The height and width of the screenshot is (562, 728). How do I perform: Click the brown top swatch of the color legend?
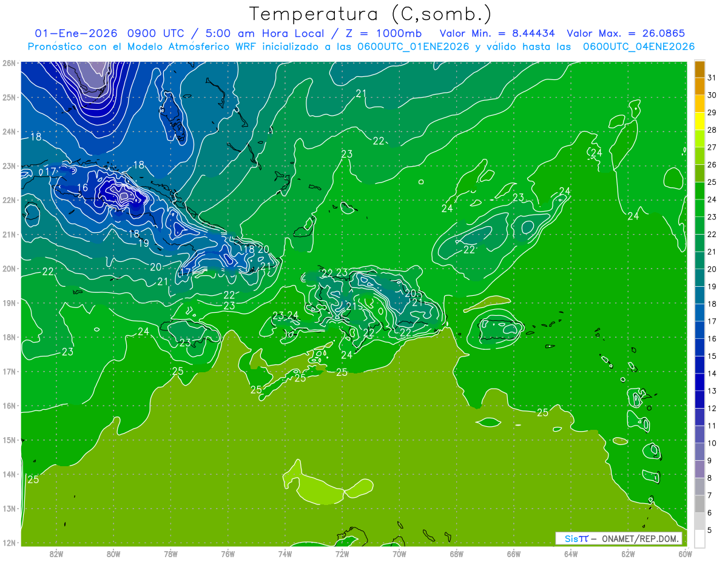click(699, 70)
